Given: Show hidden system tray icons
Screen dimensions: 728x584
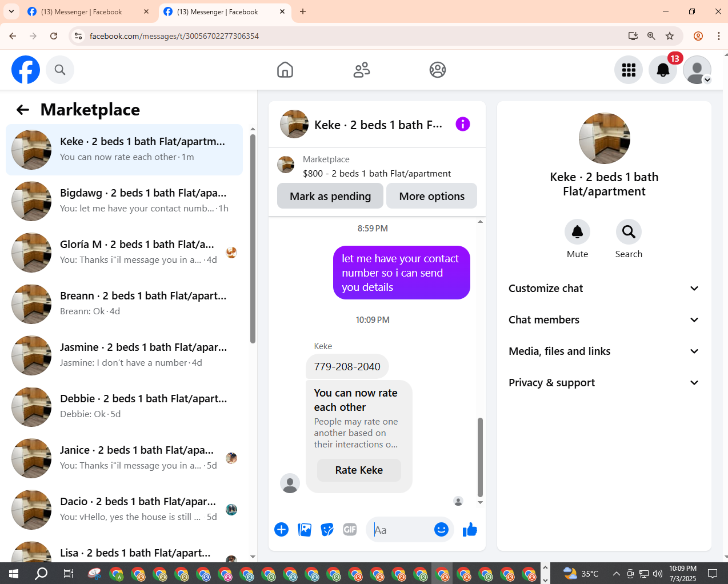Looking at the screenshot, I should click(616, 573).
